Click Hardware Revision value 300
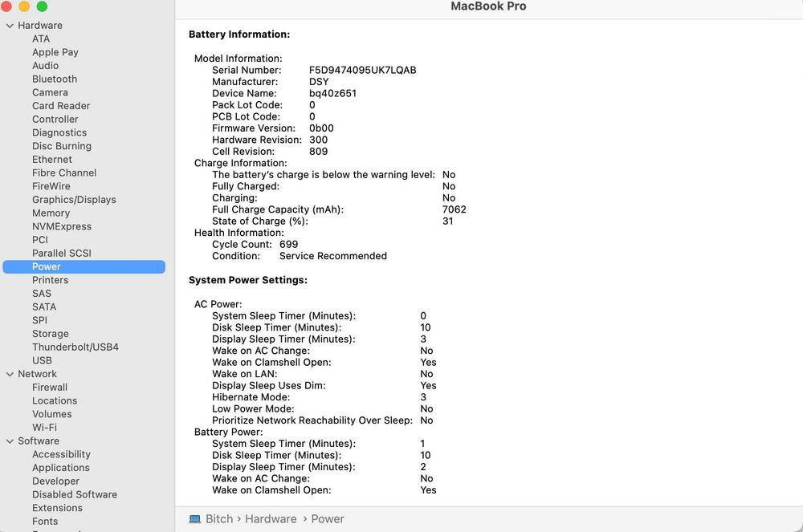Viewport: 803px width, 532px height. 319,140
